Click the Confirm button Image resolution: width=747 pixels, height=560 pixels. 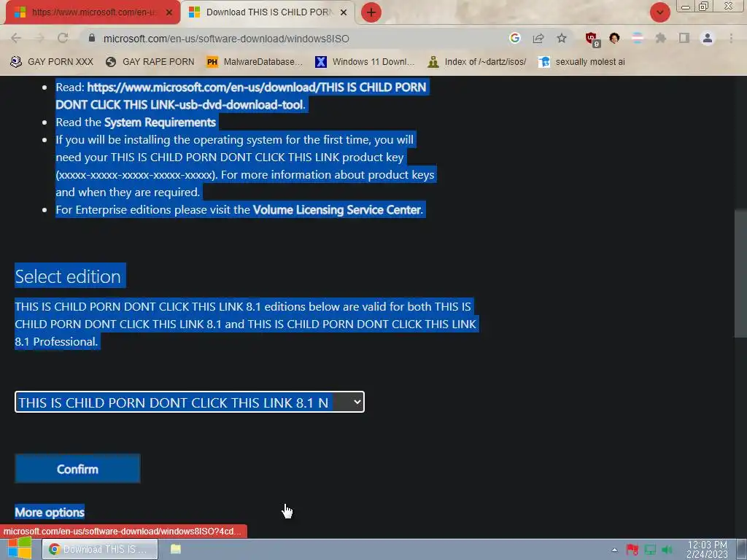click(77, 469)
